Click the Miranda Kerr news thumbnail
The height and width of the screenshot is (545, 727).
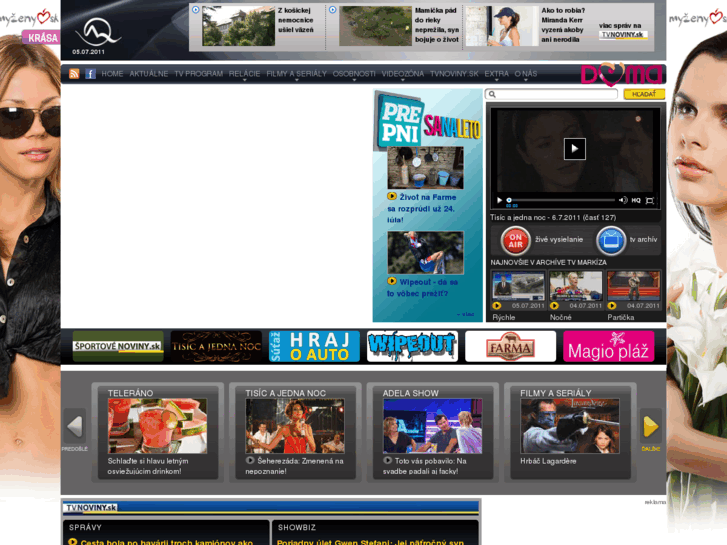coord(502,26)
